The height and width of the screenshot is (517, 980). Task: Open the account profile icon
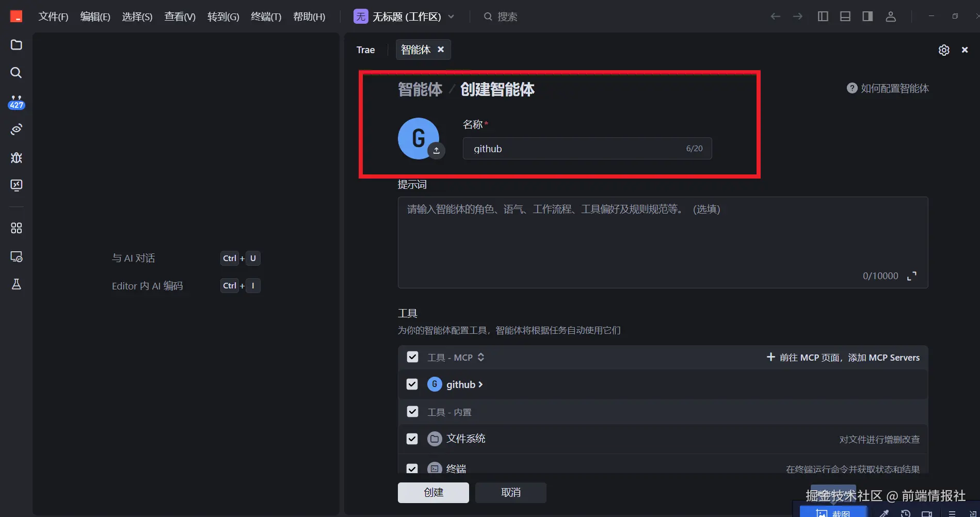click(891, 17)
